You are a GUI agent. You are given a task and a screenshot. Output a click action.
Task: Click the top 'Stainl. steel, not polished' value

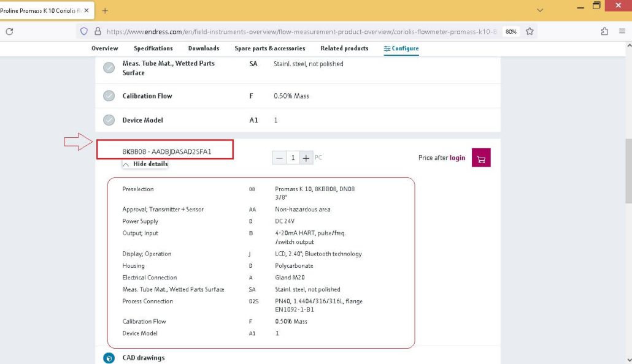[x=309, y=64]
